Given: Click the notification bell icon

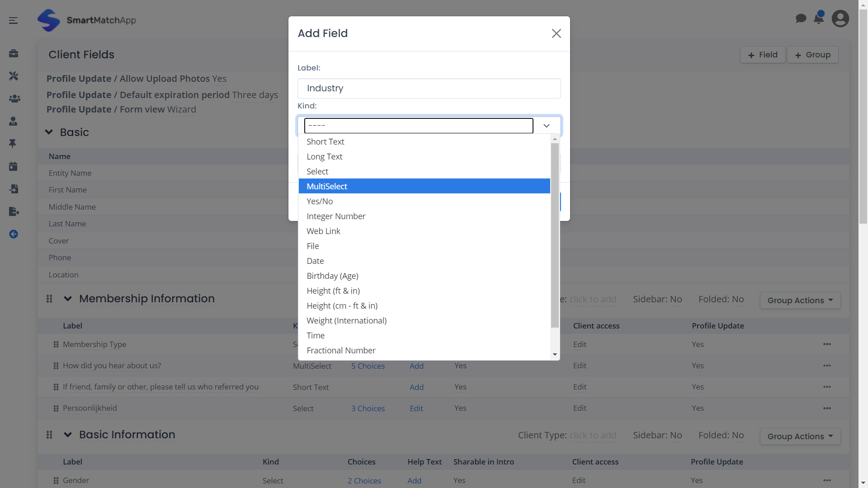Looking at the screenshot, I should pos(818,19).
